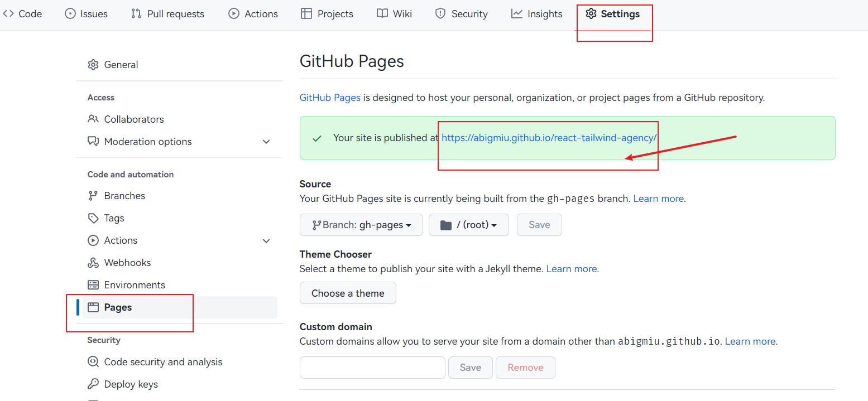Click the Code security and analysis icon
868x401 pixels.
pyautogui.click(x=93, y=362)
